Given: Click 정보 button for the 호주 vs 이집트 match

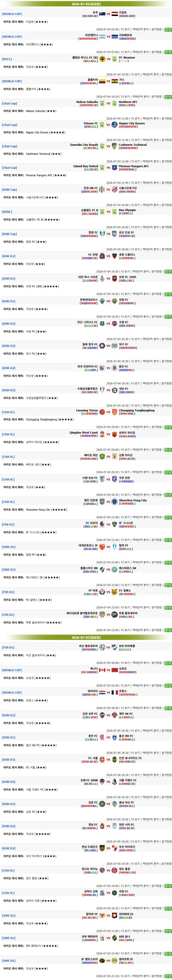Looking at the screenshot, I should pyautogui.click(x=168, y=29).
